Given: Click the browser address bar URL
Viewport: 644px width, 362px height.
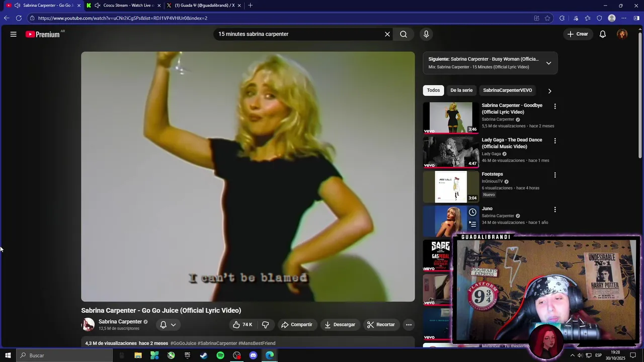Looking at the screenshot, I should [123, 18].
